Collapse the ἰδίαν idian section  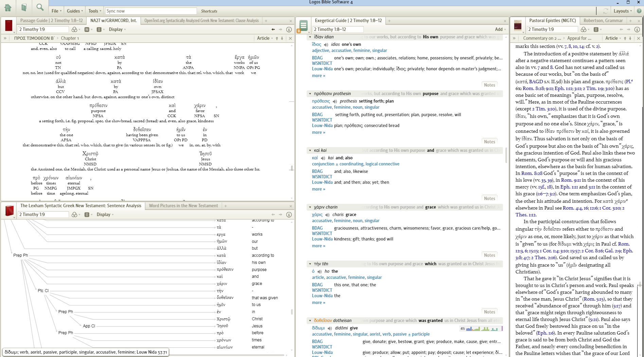[x=310, y=37]
